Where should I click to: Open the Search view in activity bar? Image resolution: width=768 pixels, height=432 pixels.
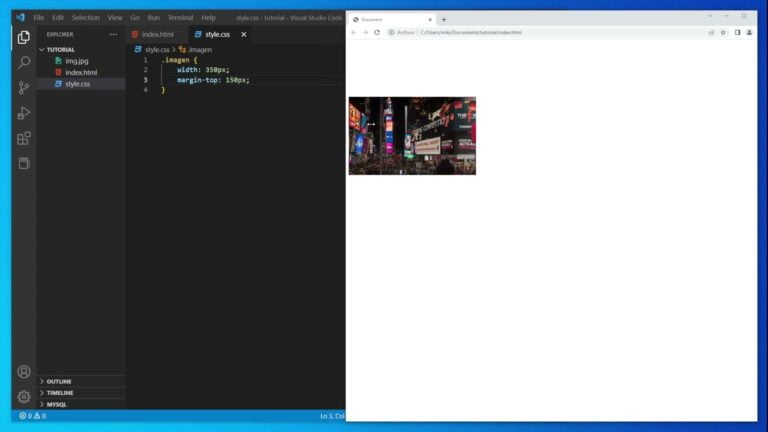[24, 63]
